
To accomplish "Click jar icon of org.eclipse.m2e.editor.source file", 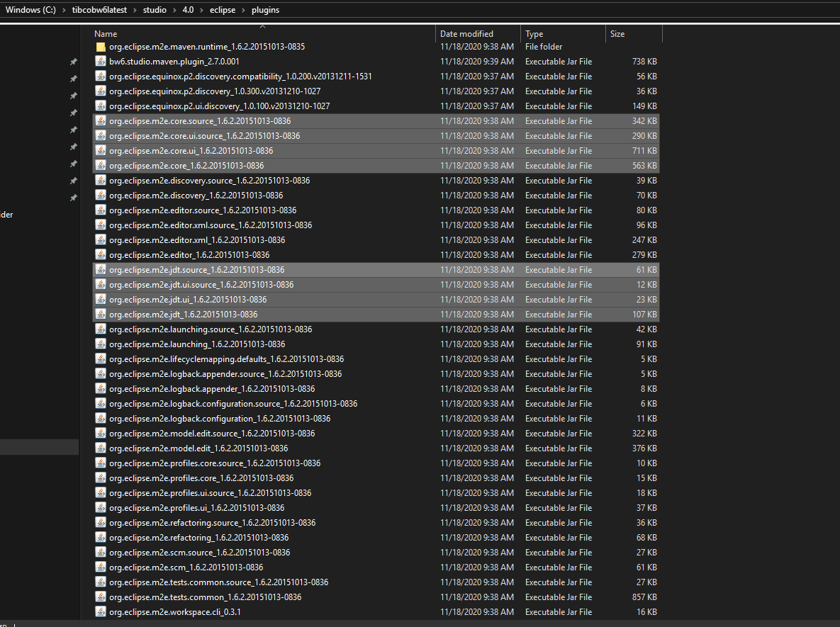I will click(100, 210).
